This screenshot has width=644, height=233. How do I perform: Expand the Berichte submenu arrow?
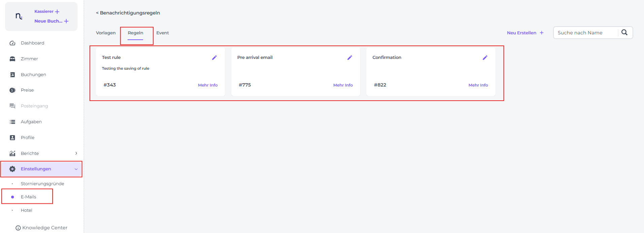pyautogui.click(x=76, y=153)
